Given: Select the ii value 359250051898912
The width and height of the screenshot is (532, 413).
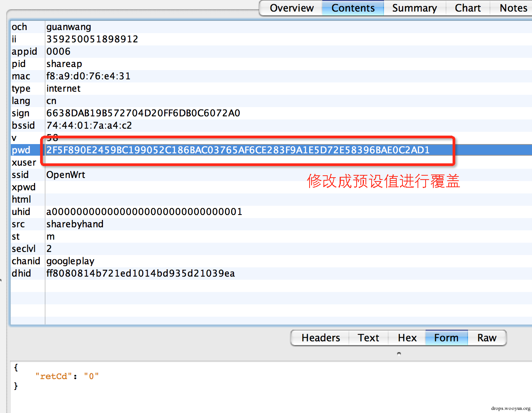Looking at the screenshot, I should pyautogui.click(x=92, y=39).
